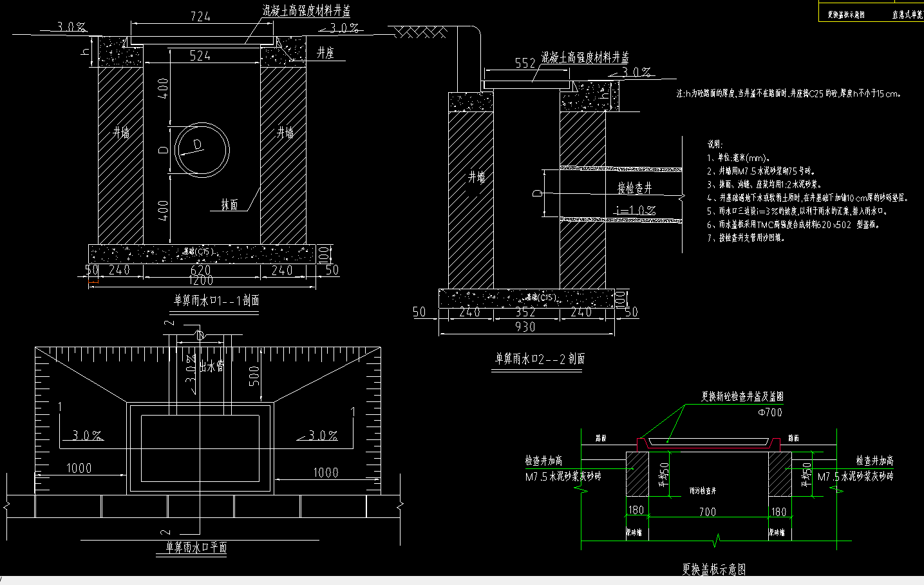Click the 930 overall dimension
Screen dimensions: 924x585
click(525, 327)
